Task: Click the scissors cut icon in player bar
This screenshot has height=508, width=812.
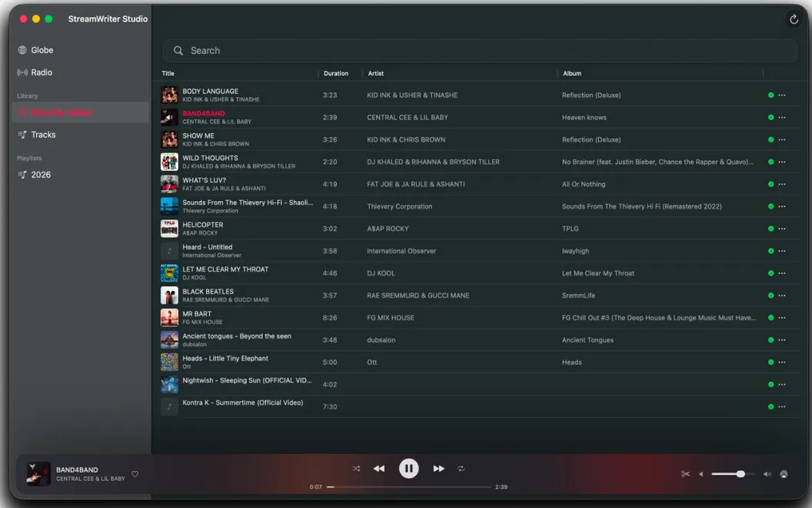Action: pyautogui.click(x=686, y=474)
